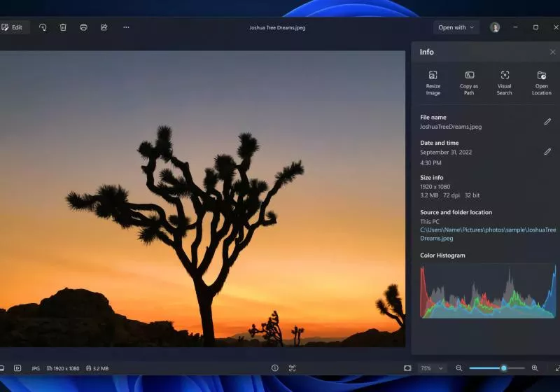This screenshot has height=392, width=560.
Task: Click the Joshua Tree Dreams.jpeg window title
Action: [277, 27]
